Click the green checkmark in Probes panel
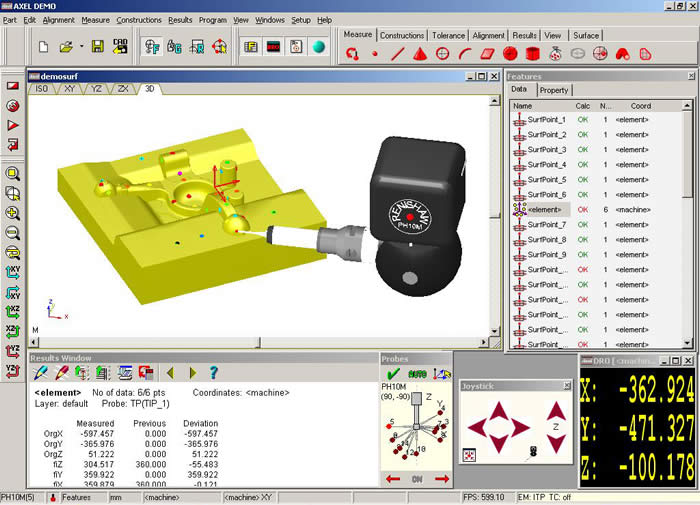Screen dimensions: 700x505 coord(393,373)
